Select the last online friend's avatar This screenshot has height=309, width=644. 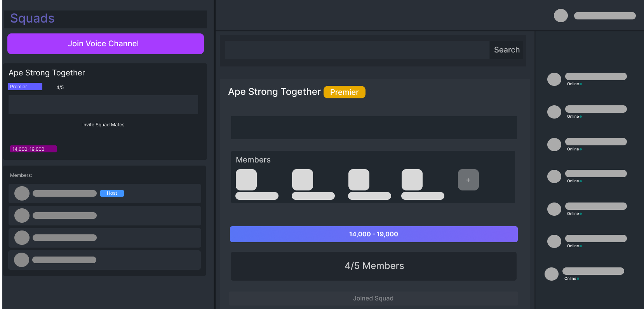coord(551,274)
